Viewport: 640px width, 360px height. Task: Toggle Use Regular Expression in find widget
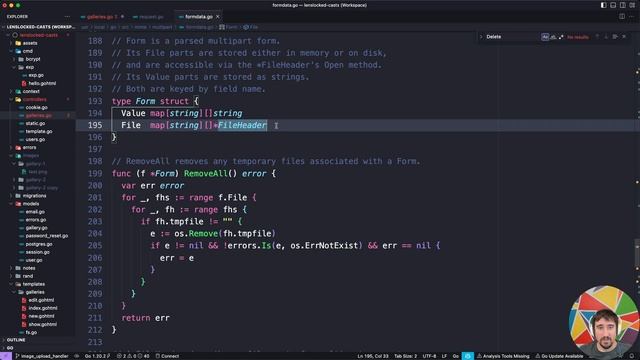tap(561, 37)
